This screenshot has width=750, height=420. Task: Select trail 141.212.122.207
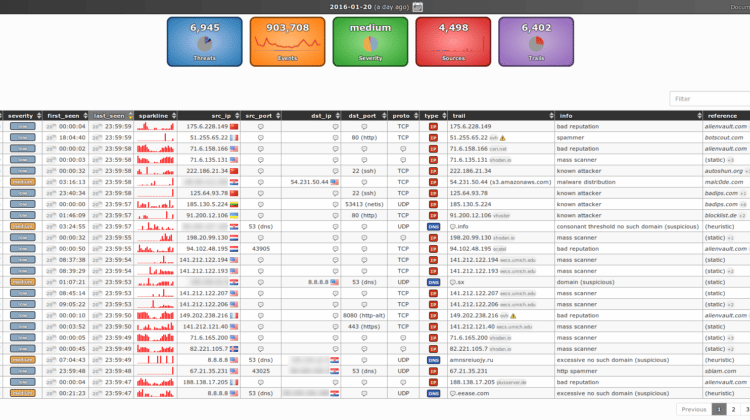(474, 293)
